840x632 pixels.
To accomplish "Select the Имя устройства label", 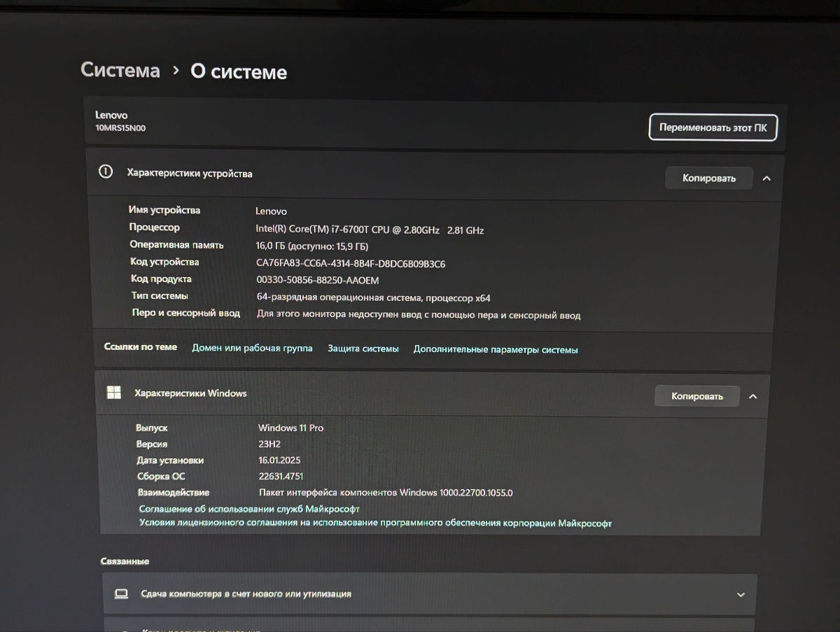I will click(x=164, y=210).
